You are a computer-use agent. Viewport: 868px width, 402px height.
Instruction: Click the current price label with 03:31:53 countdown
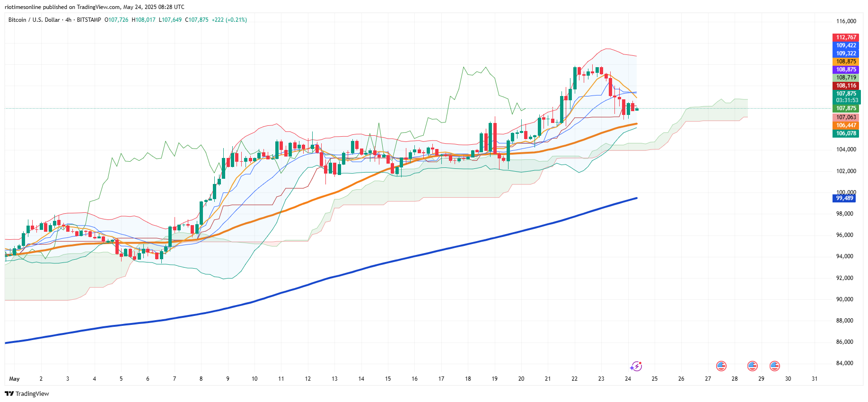pos(847,97)
